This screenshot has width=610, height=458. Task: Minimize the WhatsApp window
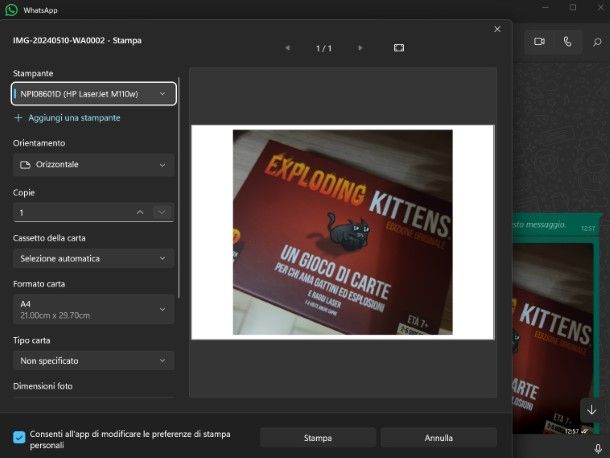545,7
